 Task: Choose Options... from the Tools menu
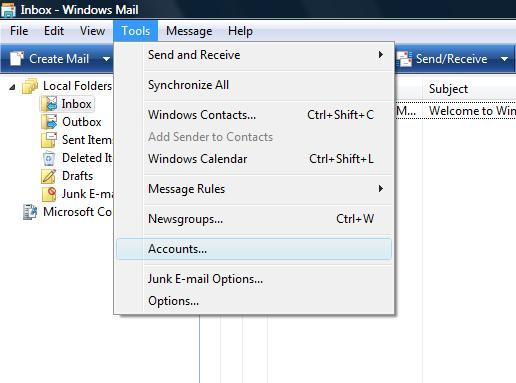click(254, 301)
